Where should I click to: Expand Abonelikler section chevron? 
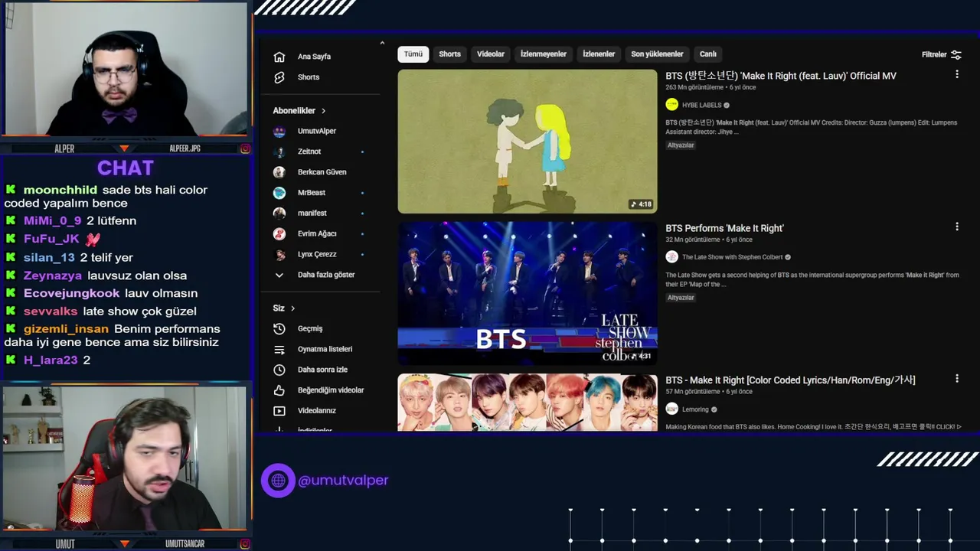click(324, 111)
